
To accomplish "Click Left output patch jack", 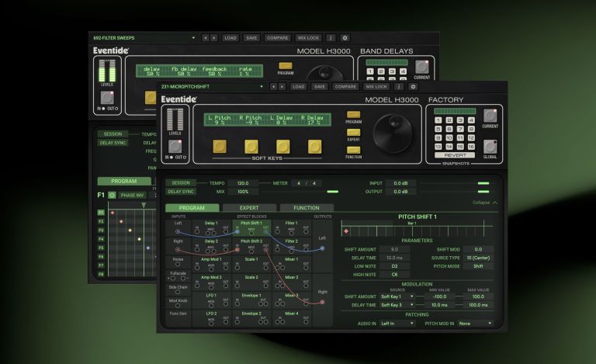I will (322, 248).
